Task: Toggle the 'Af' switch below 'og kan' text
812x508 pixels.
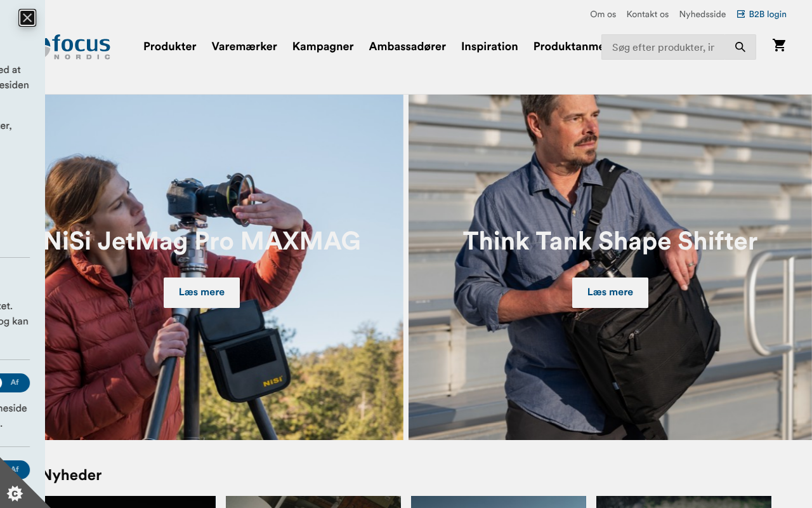Action: point(14,383)
